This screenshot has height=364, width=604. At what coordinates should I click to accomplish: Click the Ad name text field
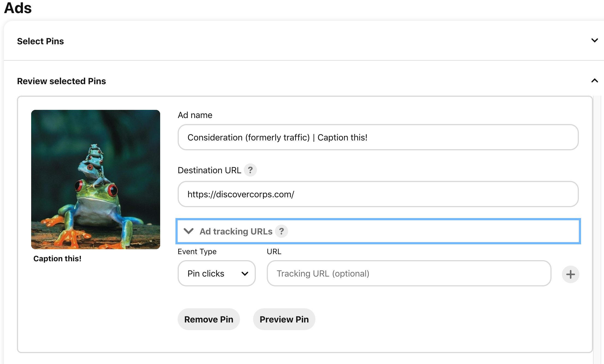coord(378,137)
